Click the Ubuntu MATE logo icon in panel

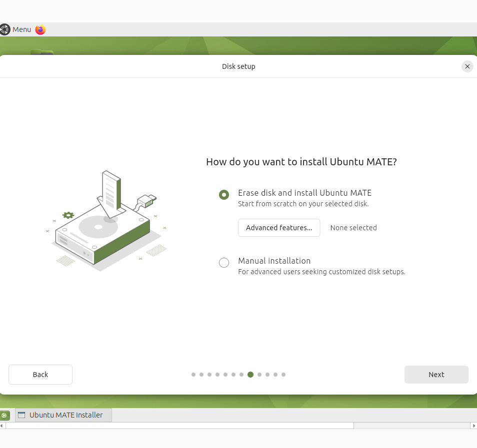(5, 29)
